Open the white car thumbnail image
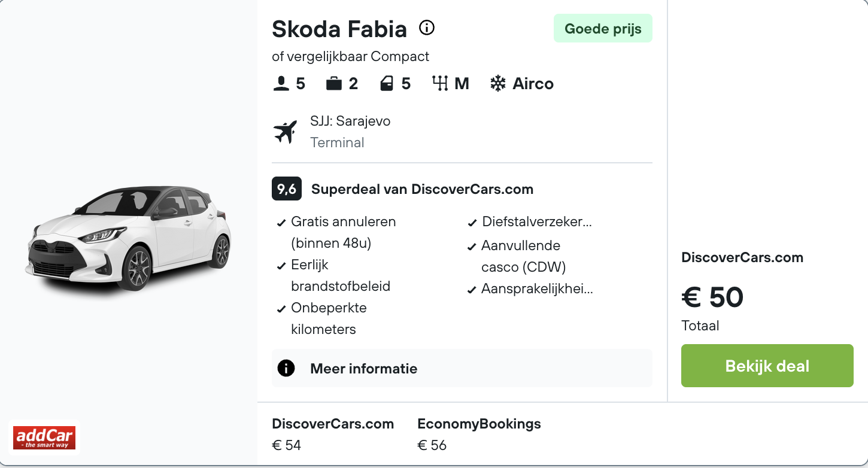This screenshot has width=868, height=468. pyautogui.click(x=128, y=239)
